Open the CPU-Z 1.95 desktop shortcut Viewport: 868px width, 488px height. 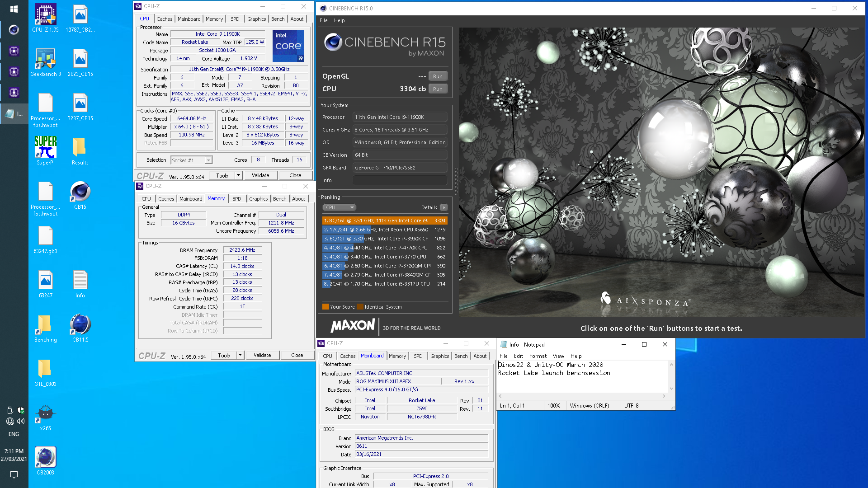(45, 18)
